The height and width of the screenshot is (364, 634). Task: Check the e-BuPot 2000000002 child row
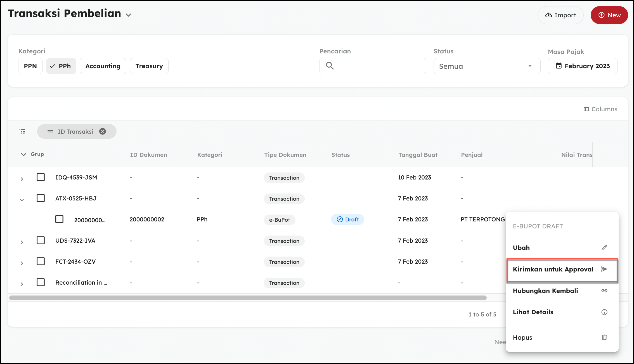(x=59, y=219)
